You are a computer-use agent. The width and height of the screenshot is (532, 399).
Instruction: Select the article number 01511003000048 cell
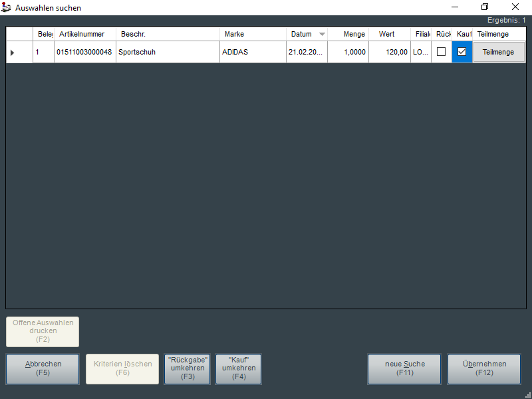click(84, 52)
